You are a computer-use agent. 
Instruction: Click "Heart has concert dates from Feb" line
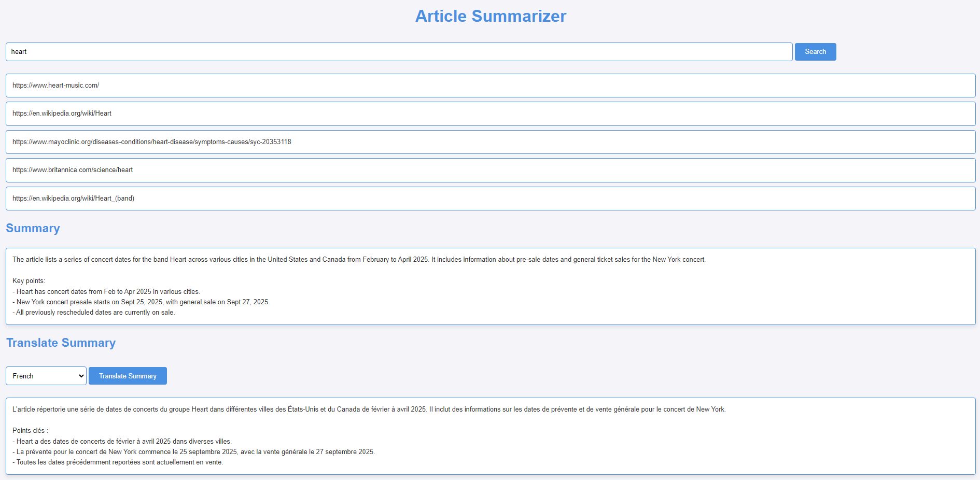(106, 292)
